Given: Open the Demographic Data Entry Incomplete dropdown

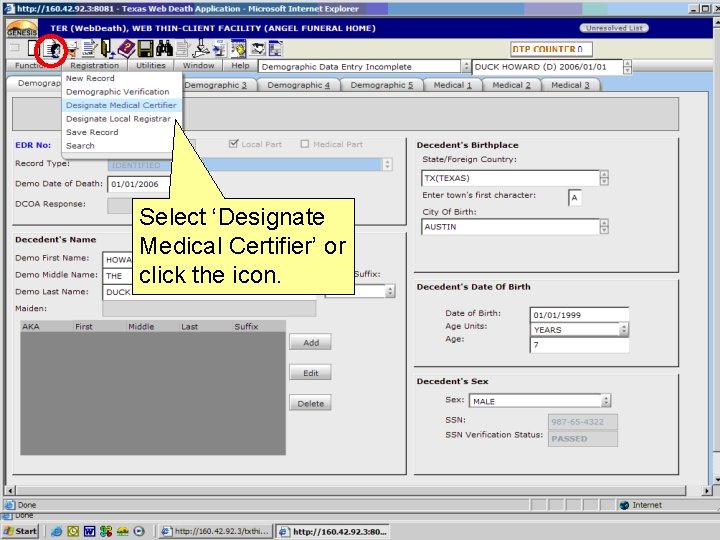Looking at the screenshot, I should click(466, 67).
